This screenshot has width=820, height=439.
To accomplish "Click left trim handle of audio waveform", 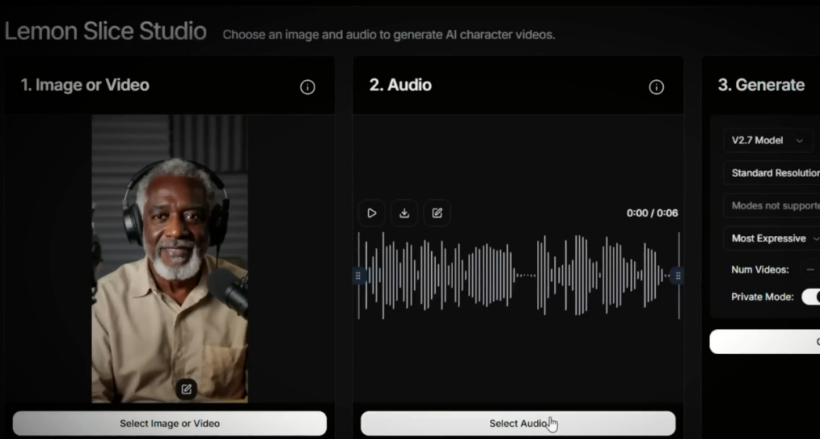I will click(x=359, y=275).
